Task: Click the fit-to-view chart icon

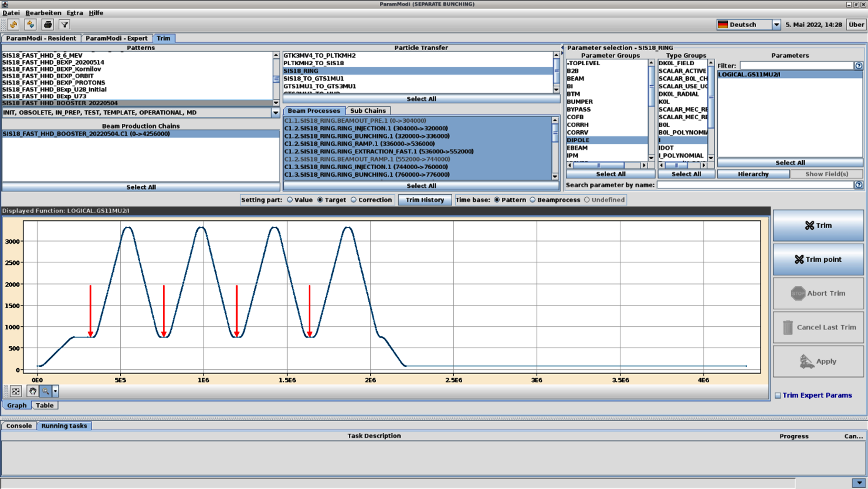Action: tap(16, 391)
